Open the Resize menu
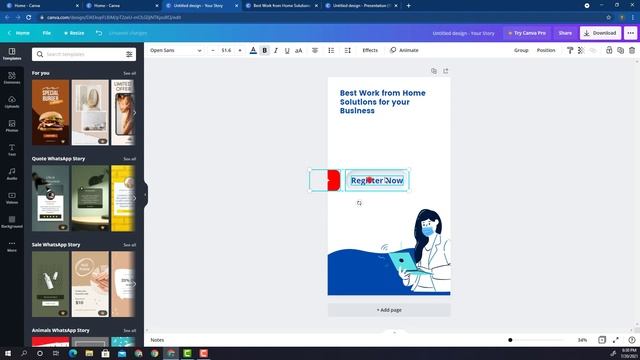The image size is (640, 360). 74,33
